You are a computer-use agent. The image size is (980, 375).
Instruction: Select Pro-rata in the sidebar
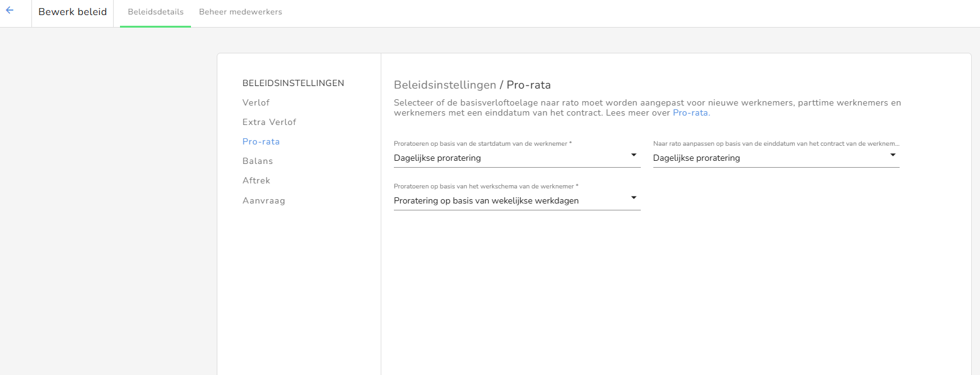point(261,141)
